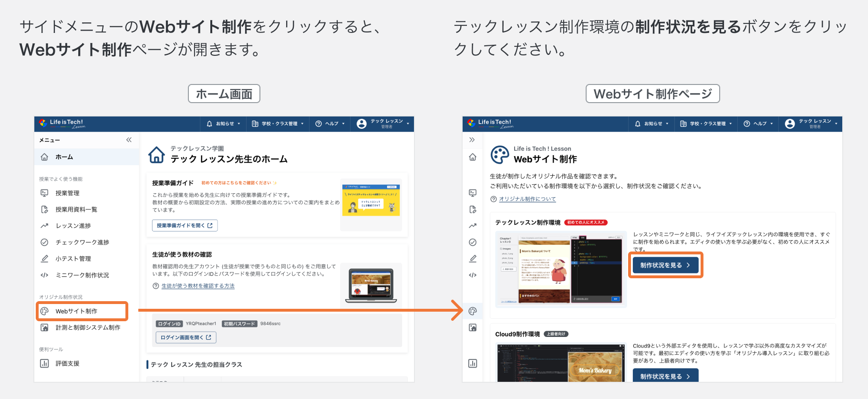Click code brackets icon in collapsed sidebar
868x399 pixels.
[473, 275]
